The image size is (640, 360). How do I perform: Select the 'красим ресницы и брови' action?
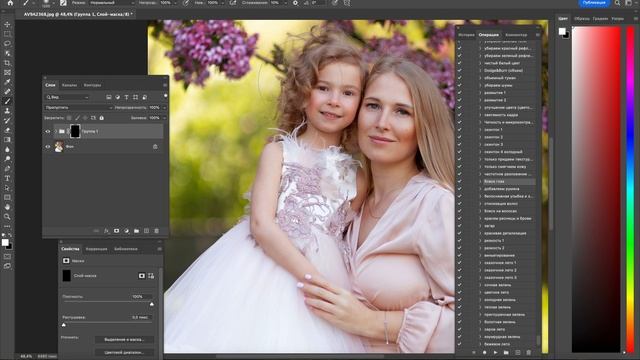(507, 218)
